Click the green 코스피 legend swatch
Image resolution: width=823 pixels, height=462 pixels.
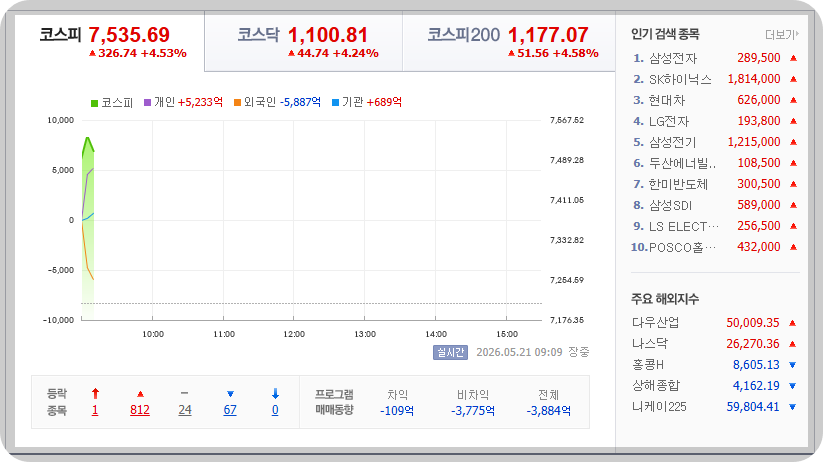pyautogui.click(x=94, y=103)
